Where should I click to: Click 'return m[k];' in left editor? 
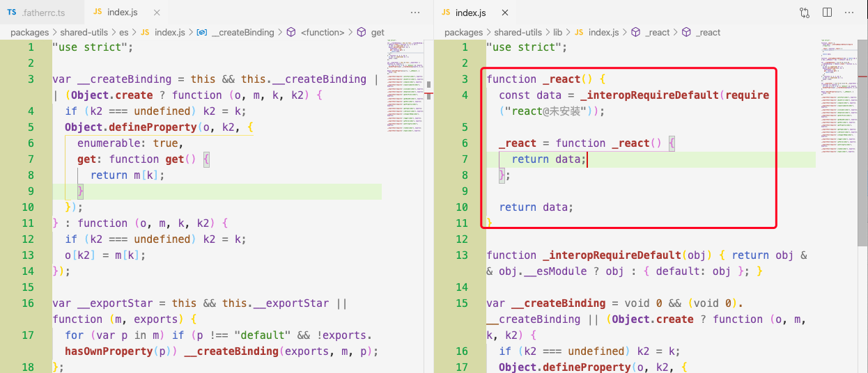click(127, 175)
